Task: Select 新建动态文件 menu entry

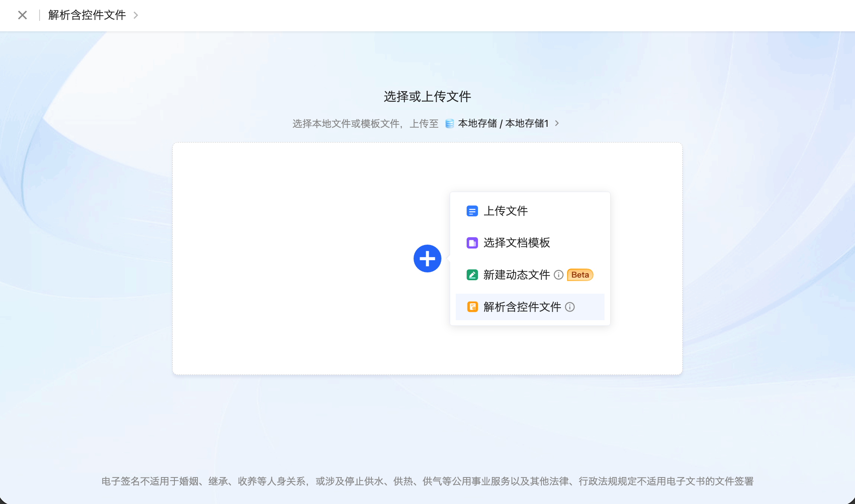Action: click(x=516, y=275)
